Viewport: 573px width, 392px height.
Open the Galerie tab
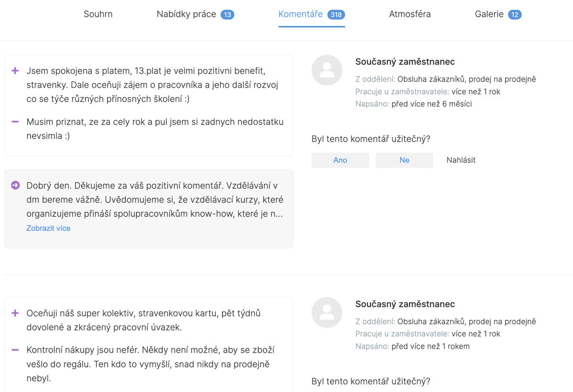click(489, 14)
